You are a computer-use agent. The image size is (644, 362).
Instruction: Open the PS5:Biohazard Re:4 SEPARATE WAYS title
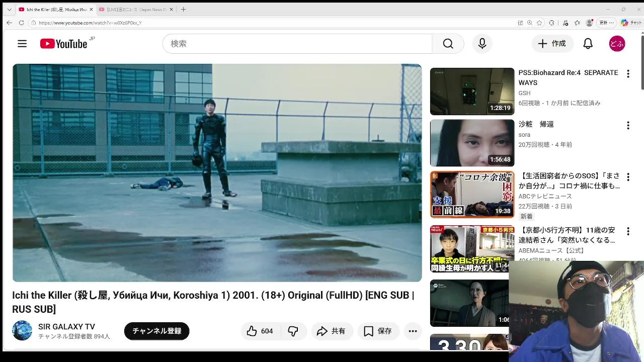569,77
